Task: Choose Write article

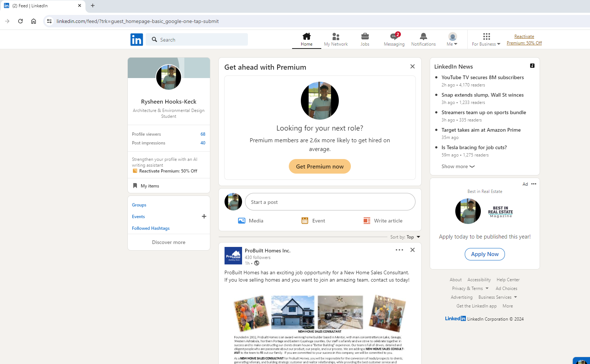Action: coord(383,221)
